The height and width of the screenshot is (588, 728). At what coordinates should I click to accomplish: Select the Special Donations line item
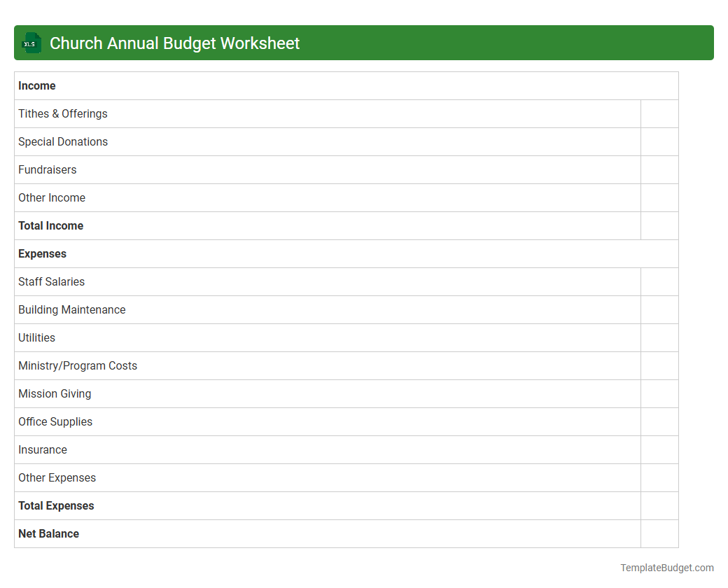63,141
